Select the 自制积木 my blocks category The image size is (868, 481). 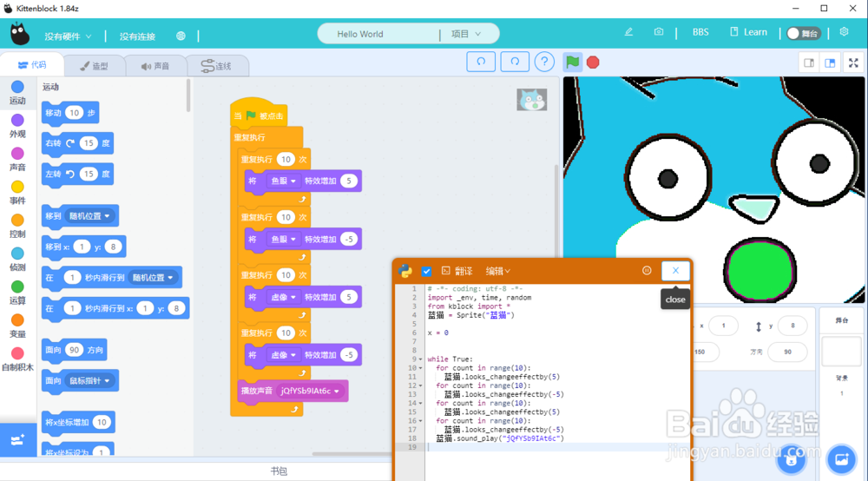17,359
